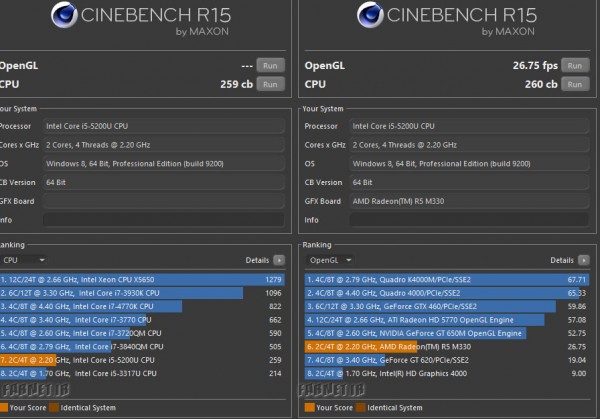Image resolution: width=600 pixels, height=419 pixels.
Task: Select the Intel Core i7-3720QM ranking row
Action: tap(142, 333)
